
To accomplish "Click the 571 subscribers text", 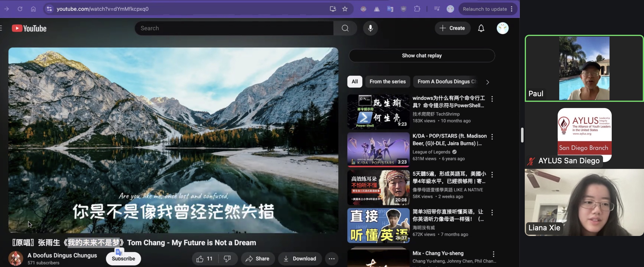I will coord(43,263).
